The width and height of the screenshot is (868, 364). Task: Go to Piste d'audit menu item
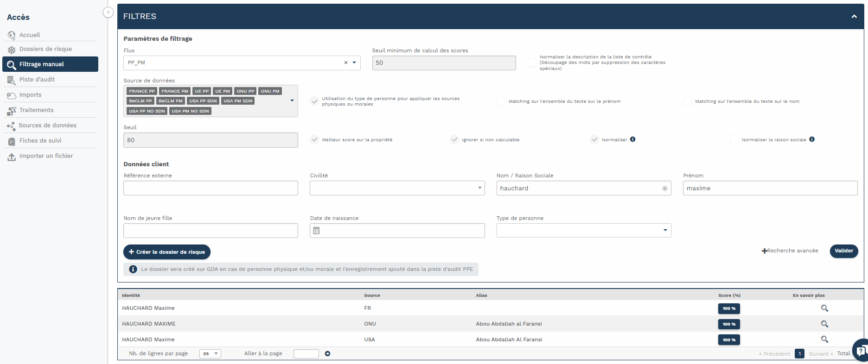click(x=37, y=80)
